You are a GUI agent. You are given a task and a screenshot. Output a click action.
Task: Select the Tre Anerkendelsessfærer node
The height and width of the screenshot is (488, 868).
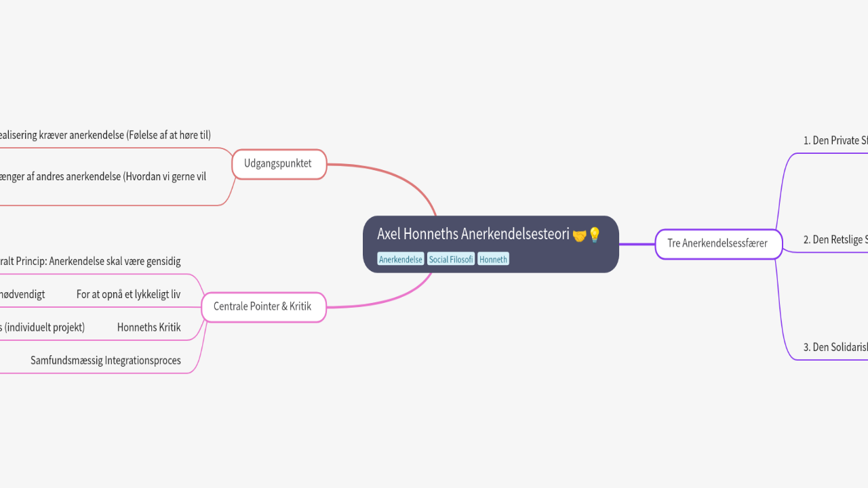click(x=717, y=243)
